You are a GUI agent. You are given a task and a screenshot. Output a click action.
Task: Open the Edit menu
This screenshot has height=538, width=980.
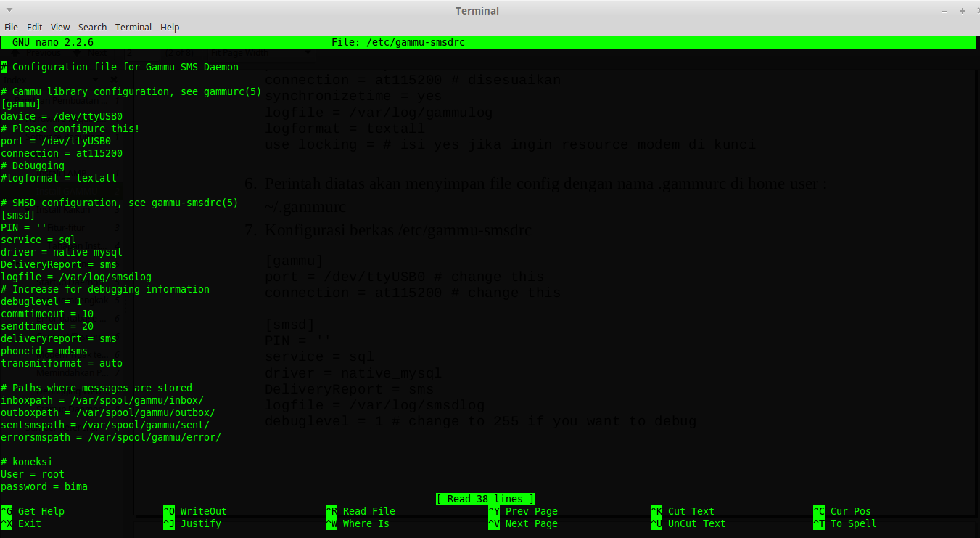coord(34,27)
